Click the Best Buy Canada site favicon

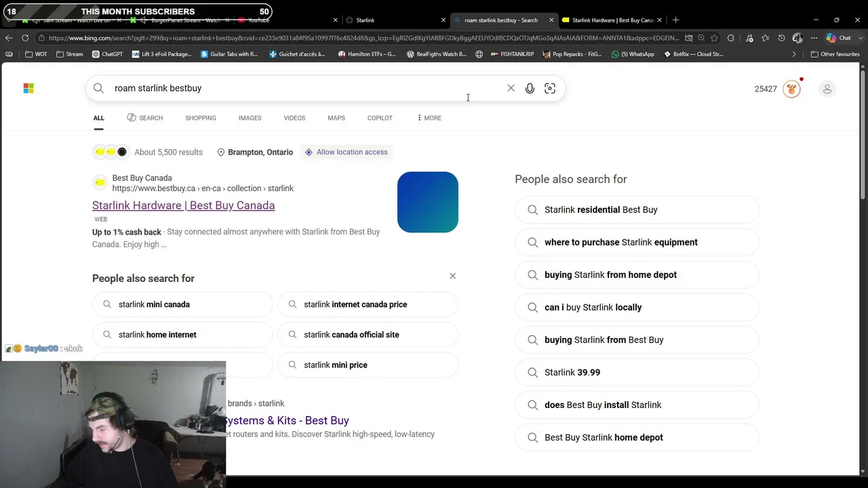[100, 182]
